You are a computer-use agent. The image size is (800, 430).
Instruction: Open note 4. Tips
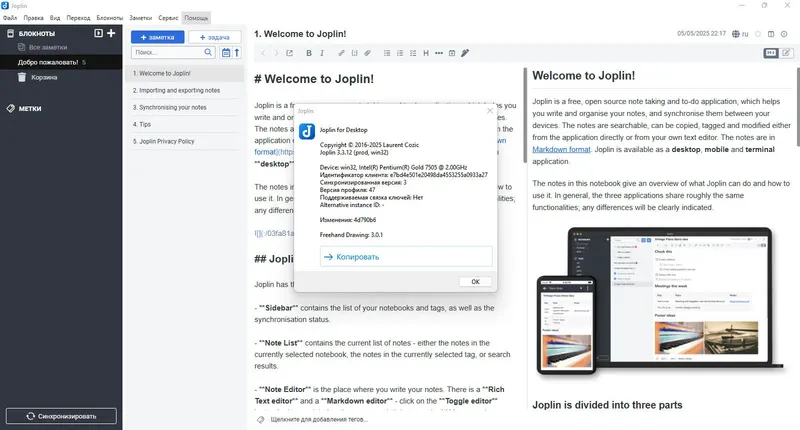(x=185, y=124)
